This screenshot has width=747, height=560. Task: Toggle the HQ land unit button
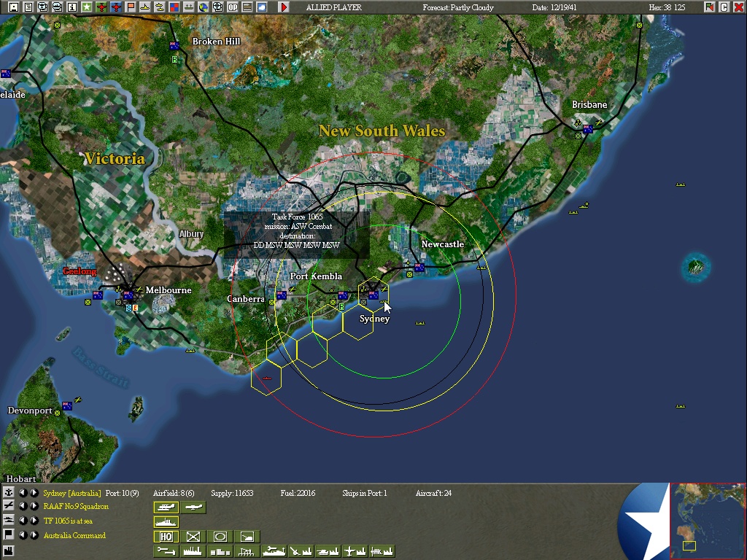[166, 537]
